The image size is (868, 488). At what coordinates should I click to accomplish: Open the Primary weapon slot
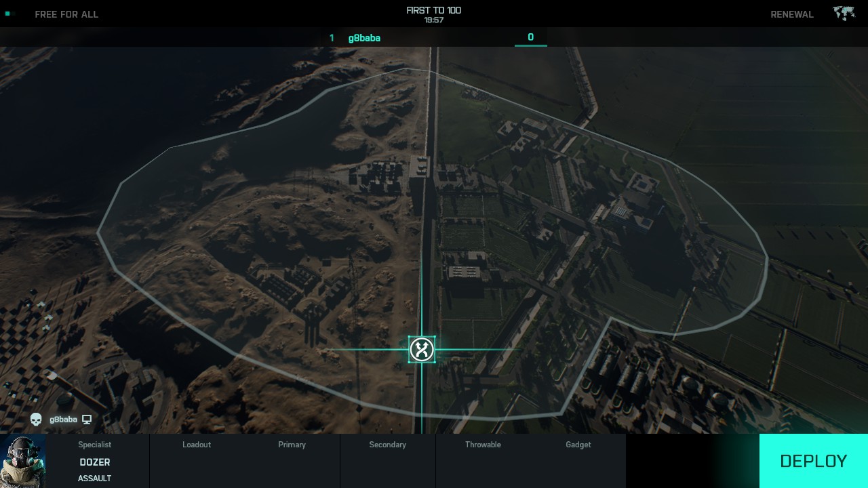[292, 461]
